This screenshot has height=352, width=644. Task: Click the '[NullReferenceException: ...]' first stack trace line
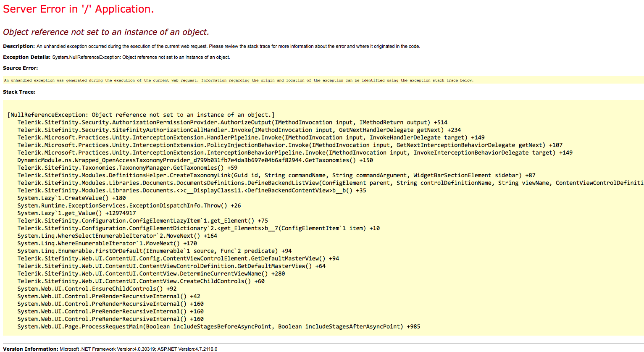(141, 115)
